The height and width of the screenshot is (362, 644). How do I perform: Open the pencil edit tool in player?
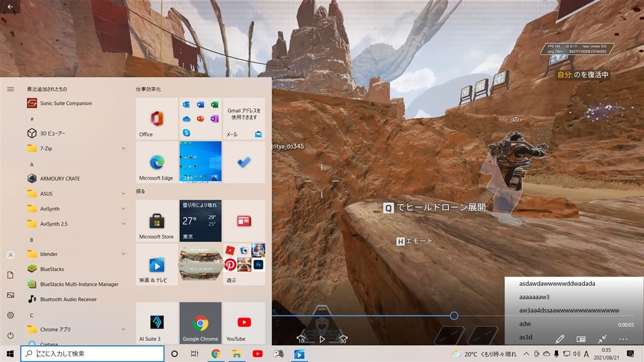[x=560, y=339]
